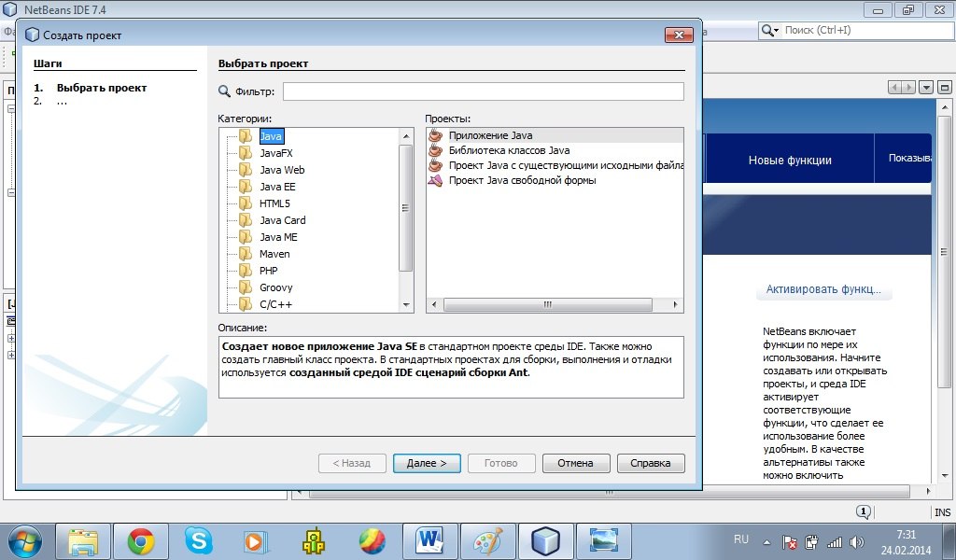Viewport: 956px width, 560px height.
Task: Click the projects list horizontal scrollbar thumb
Action: 547,304
